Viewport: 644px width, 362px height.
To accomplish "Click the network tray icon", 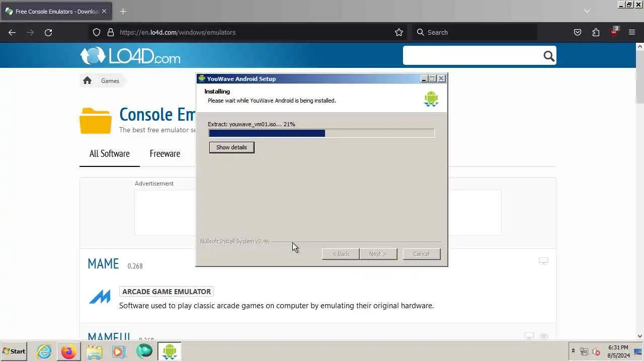I will pos(584,351).
